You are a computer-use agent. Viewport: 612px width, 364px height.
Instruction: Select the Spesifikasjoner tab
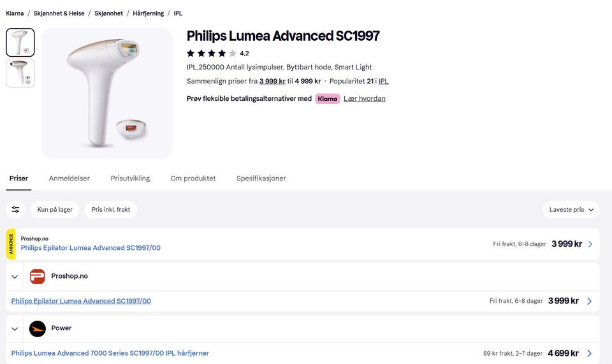(x=261, y=178)
